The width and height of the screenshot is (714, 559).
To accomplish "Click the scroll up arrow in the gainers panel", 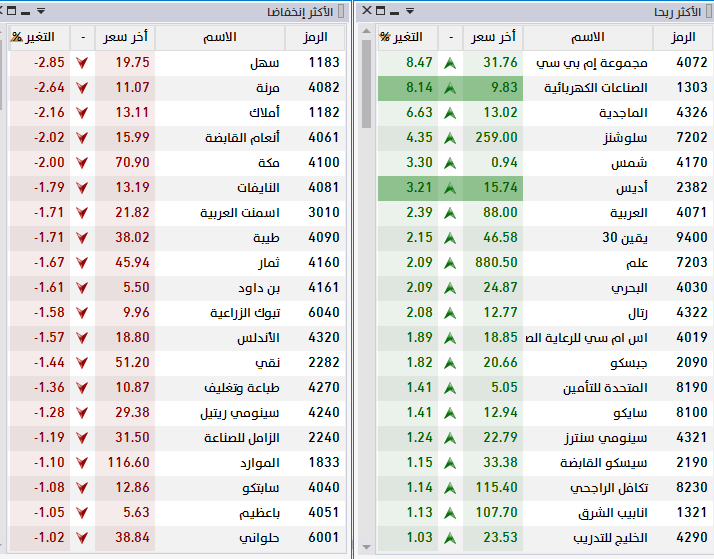I will 367,31.
